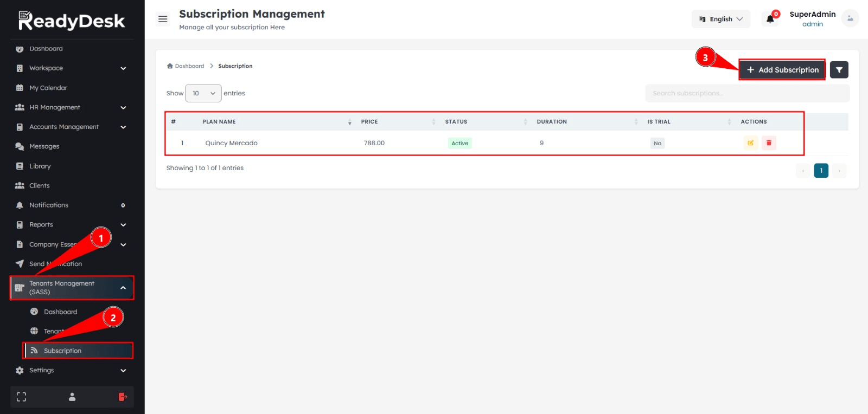
Task: Click the Add Subscription button
Action: (x=782, y=70)
